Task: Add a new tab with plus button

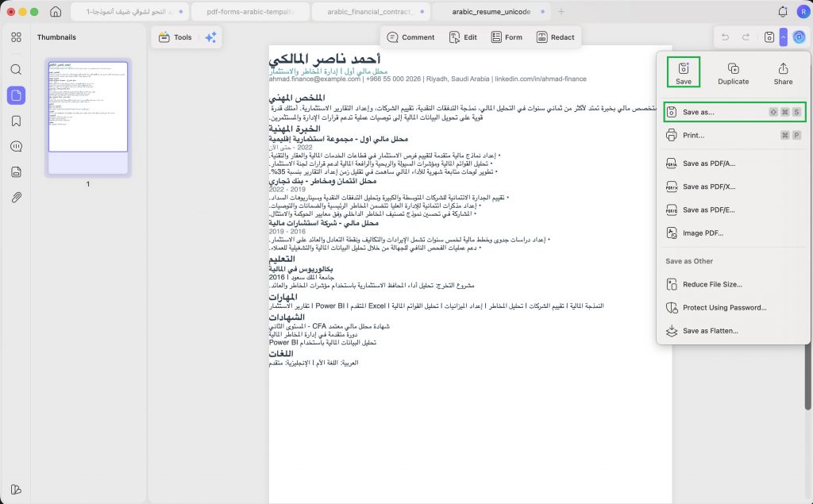Action: (x=561, y=11)
